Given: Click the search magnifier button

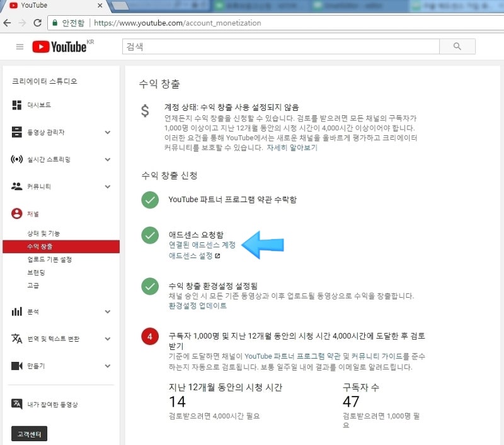Looking at the screenshot, I should [457, 47].
